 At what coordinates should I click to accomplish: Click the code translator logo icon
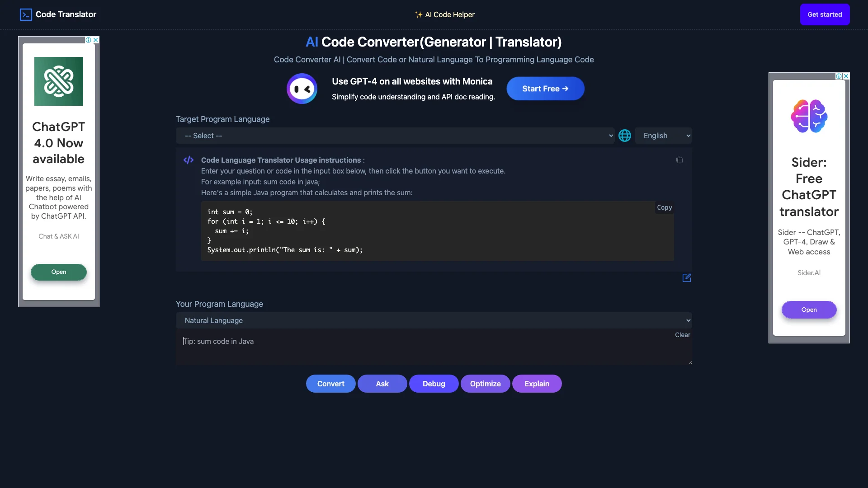[x=25, y=14]
